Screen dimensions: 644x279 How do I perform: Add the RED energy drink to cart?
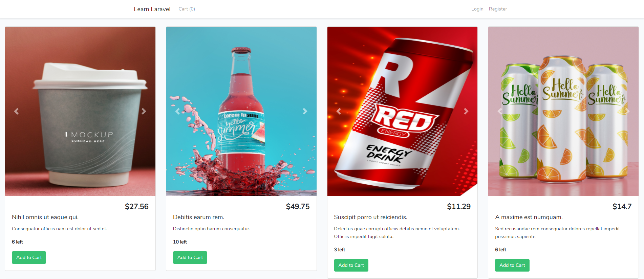[351, 265]
